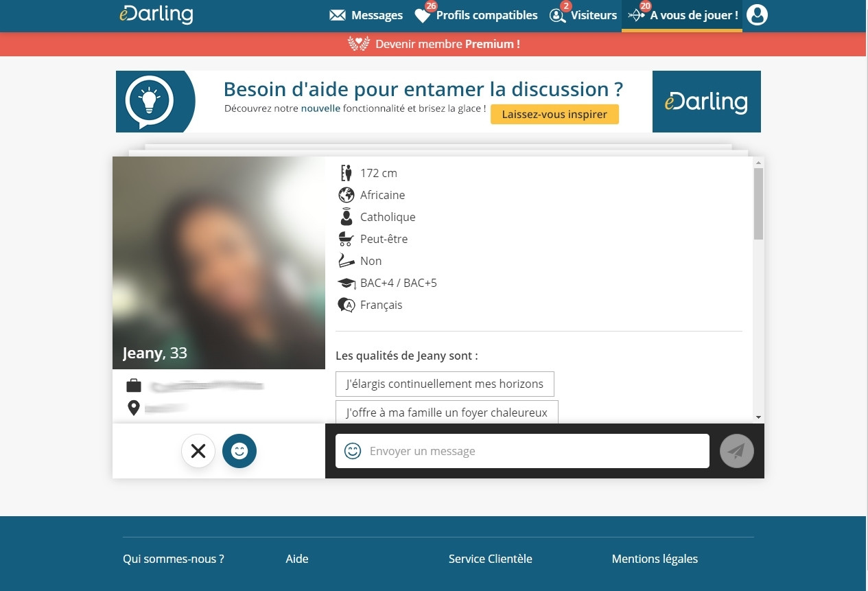This screenshot has width=868, height=591.
Task: Click profile scrollbar down arrow
Action: point(758,417)
